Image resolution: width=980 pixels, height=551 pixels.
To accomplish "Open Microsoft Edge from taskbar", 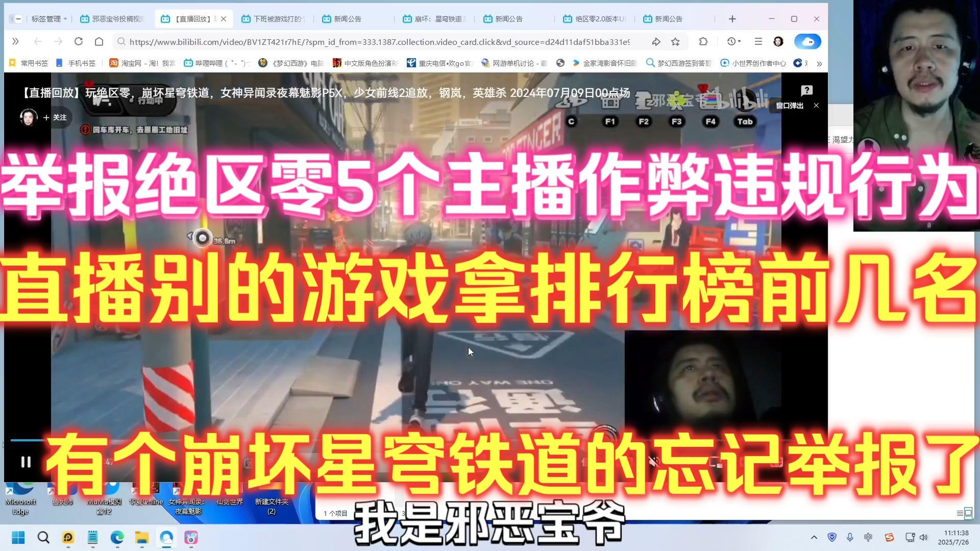I will [117, 537].
